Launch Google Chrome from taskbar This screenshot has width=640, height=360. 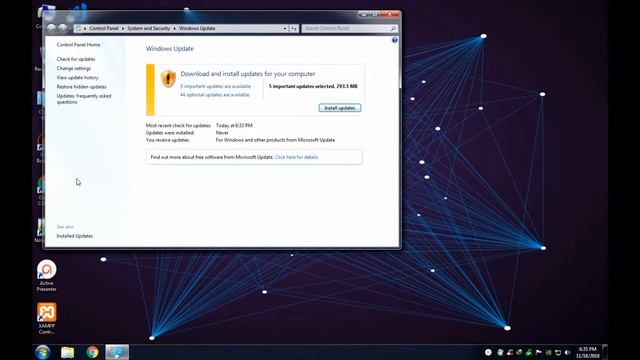92,352
